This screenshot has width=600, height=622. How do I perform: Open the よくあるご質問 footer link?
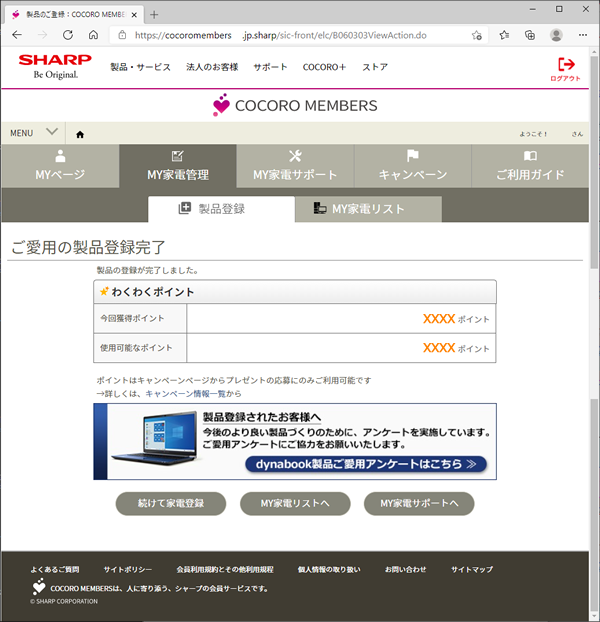(55, 570)
